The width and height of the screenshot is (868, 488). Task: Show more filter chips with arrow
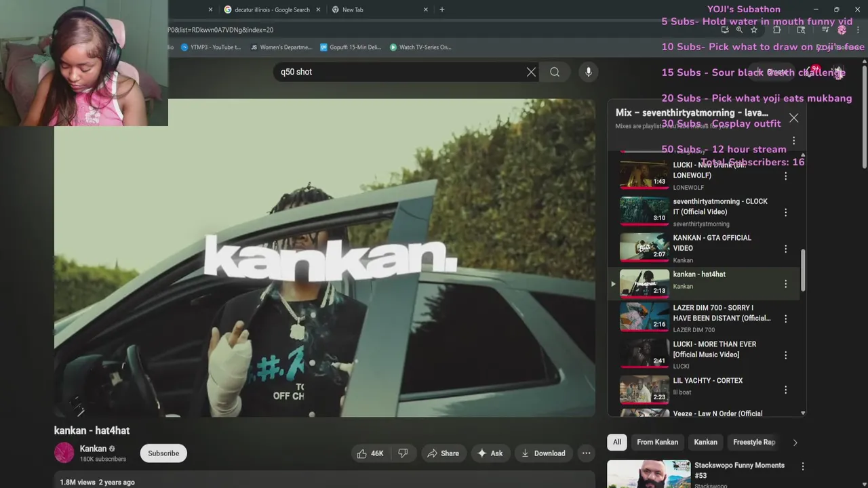tap(795, 443)
